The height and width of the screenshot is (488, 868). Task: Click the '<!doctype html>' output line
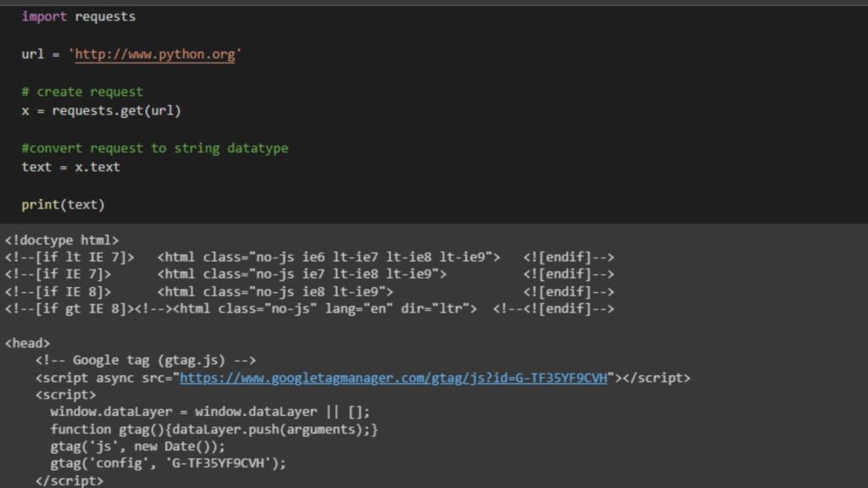62,240
